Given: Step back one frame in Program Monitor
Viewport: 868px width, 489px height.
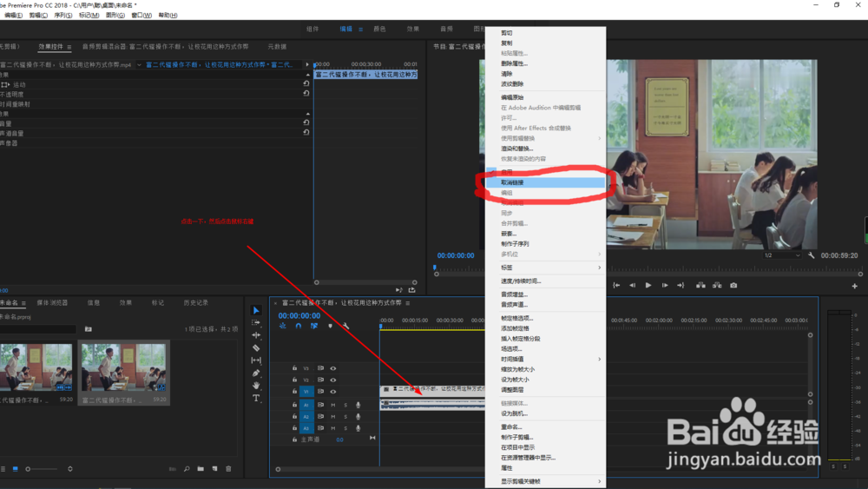Looking at the screenshot, I should (632, 285).
